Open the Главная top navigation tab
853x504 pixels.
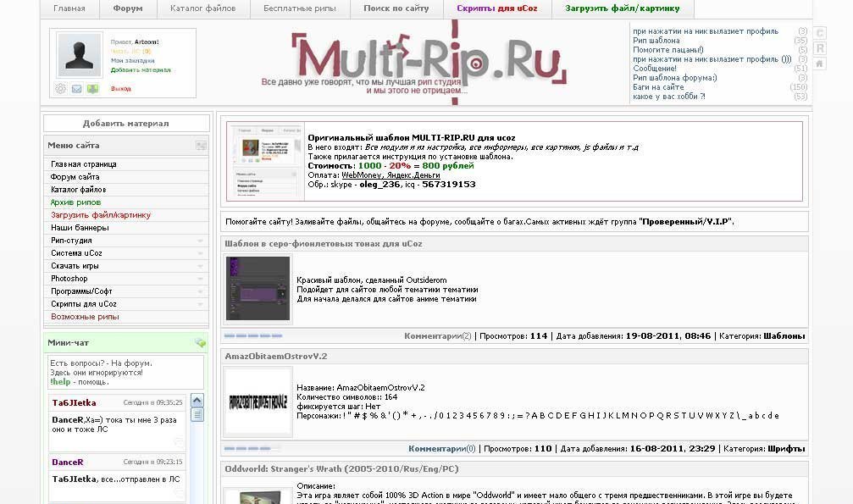coord(69,8)
